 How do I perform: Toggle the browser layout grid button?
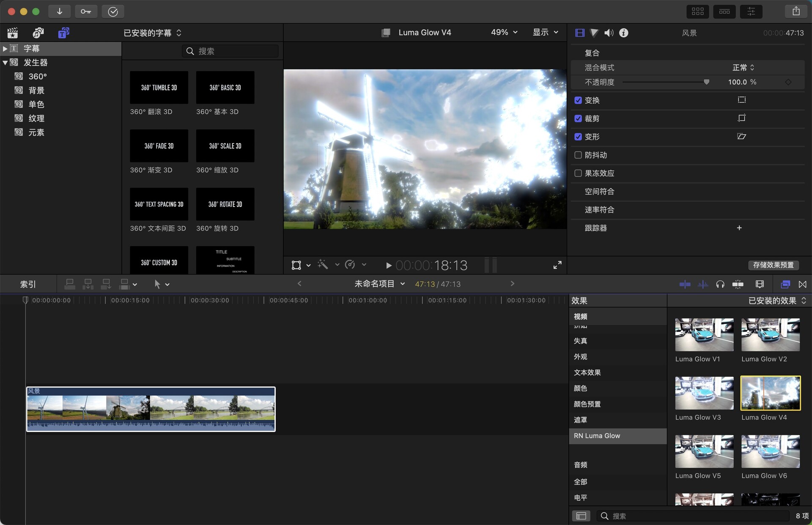pyautogui.click(x=697, y=11)
